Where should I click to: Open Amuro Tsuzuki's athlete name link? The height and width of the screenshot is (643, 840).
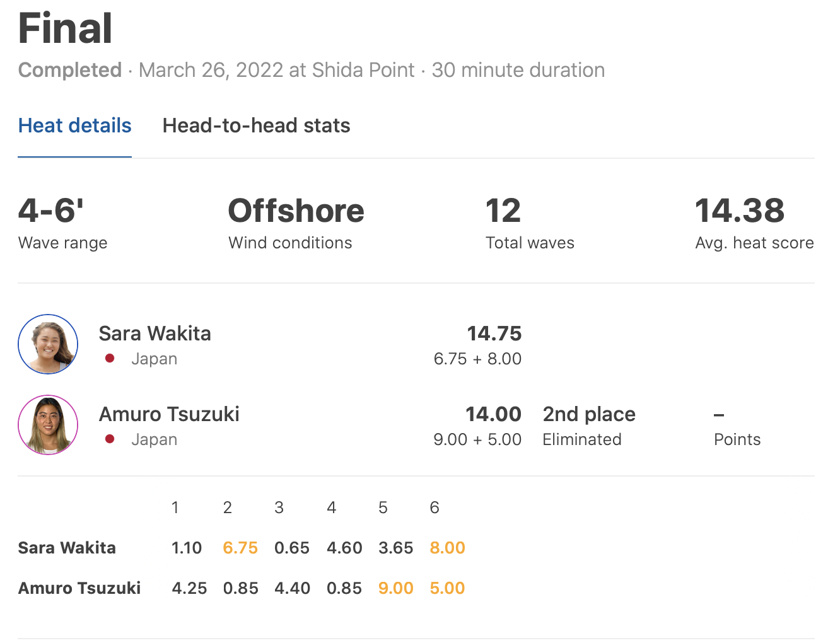point(169,414)
